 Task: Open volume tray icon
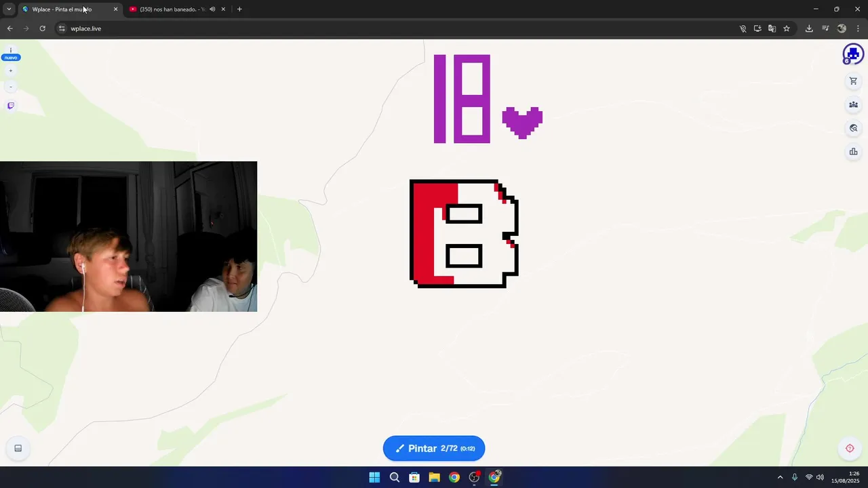coord(820,477)
